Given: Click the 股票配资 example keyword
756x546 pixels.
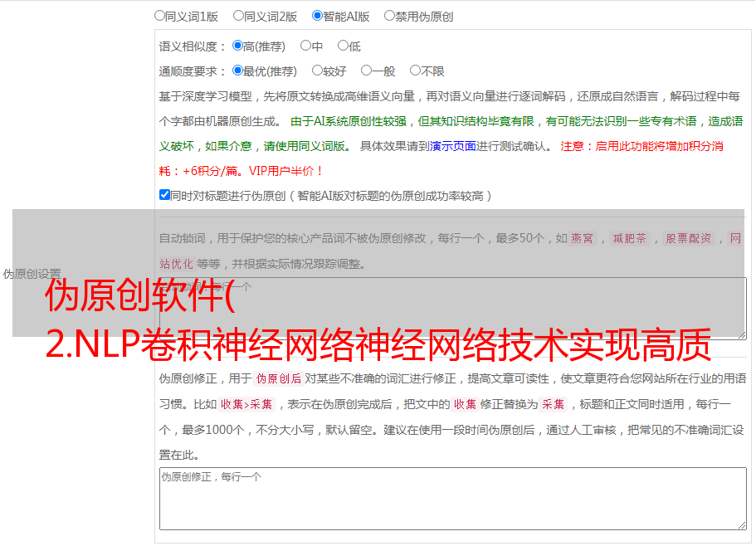Looking at the screenshot, I should [688, 238].
